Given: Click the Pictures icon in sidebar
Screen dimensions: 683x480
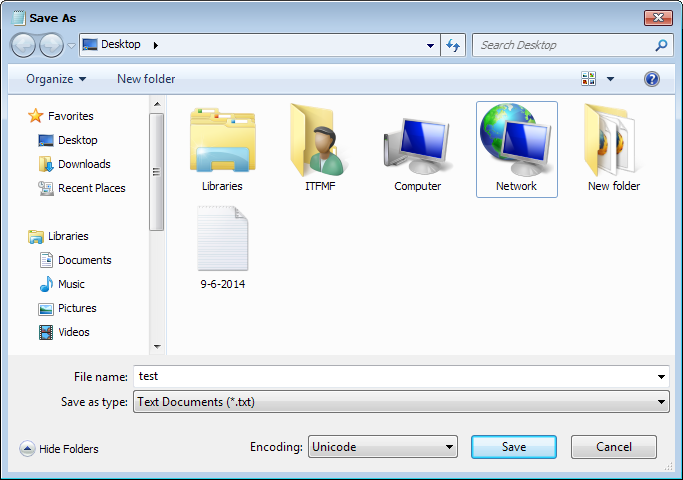Looking at the screenshot, I should (46, 308).
